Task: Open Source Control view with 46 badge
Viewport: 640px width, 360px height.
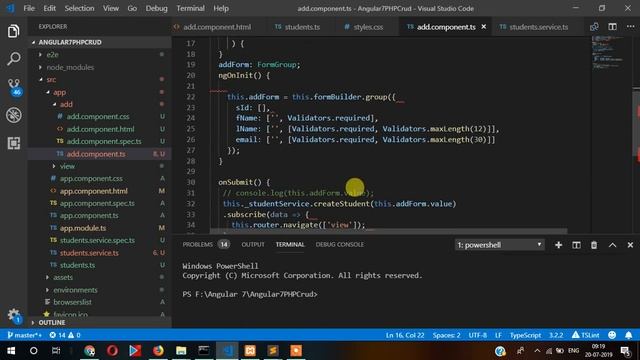Action: point(14,87)
